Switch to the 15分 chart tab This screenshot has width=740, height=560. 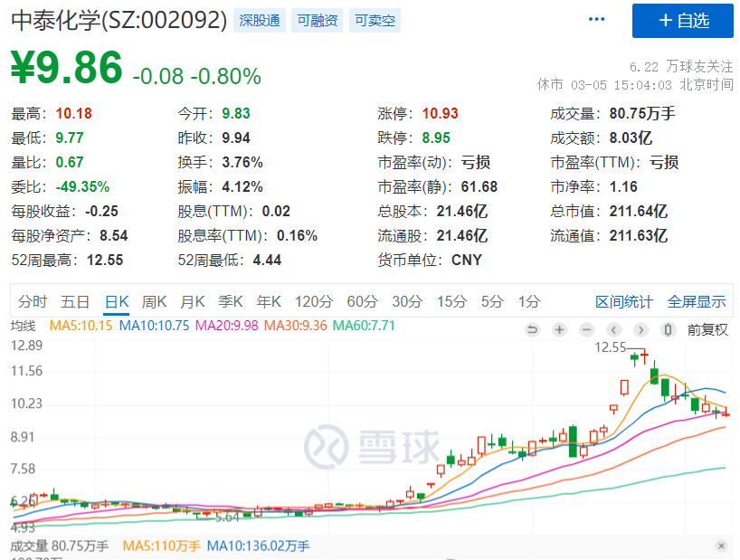(x=451, y=301)
